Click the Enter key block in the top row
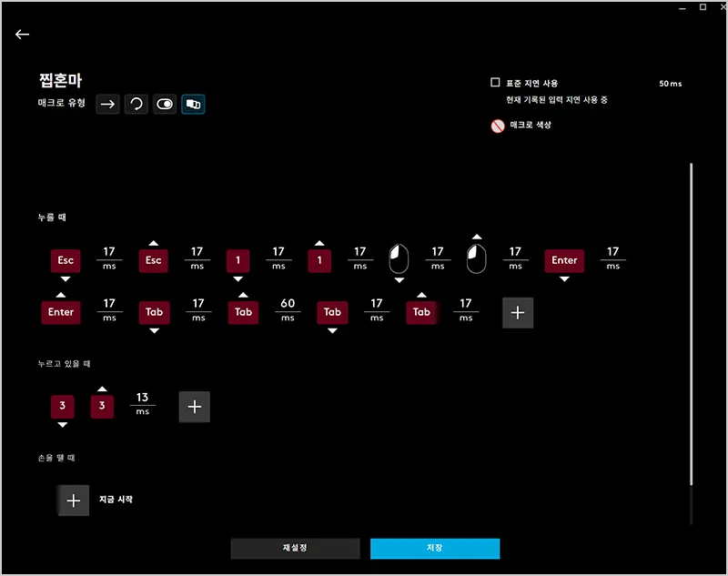This screenshot has width=728, height=576. pyautogui.click(x=564, y=260)
